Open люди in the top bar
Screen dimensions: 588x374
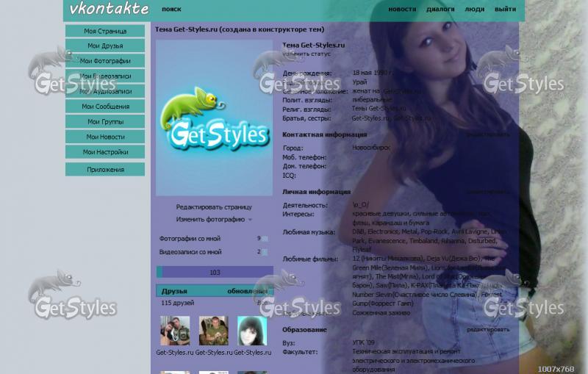[474, 9]
